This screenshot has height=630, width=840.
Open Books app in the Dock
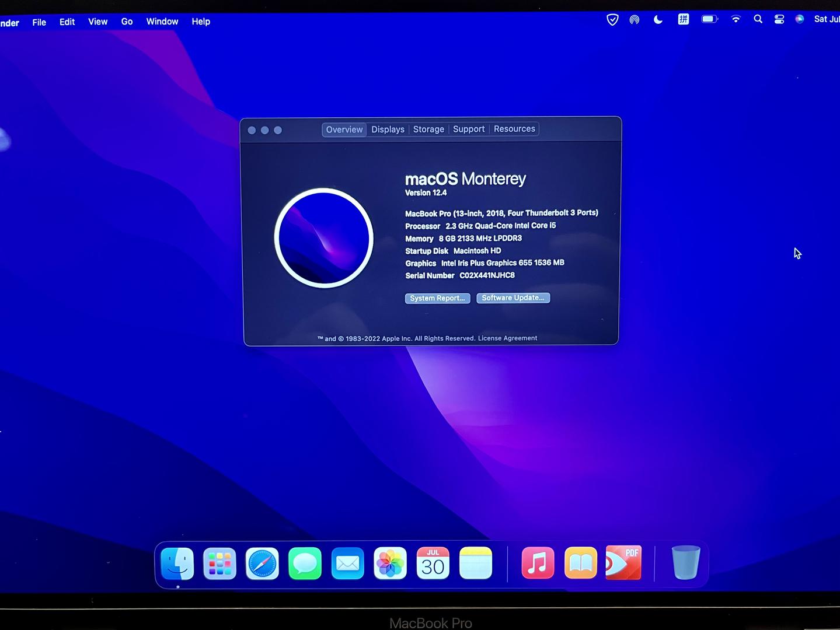pos(581,563)
